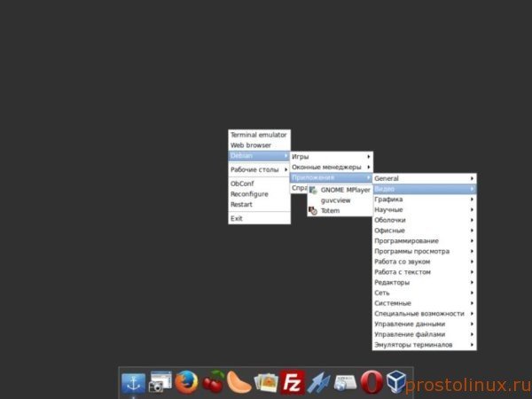Launch FileZilla from the dock
The width and height of the screenshot is (532, 399).
click(292, 383)
